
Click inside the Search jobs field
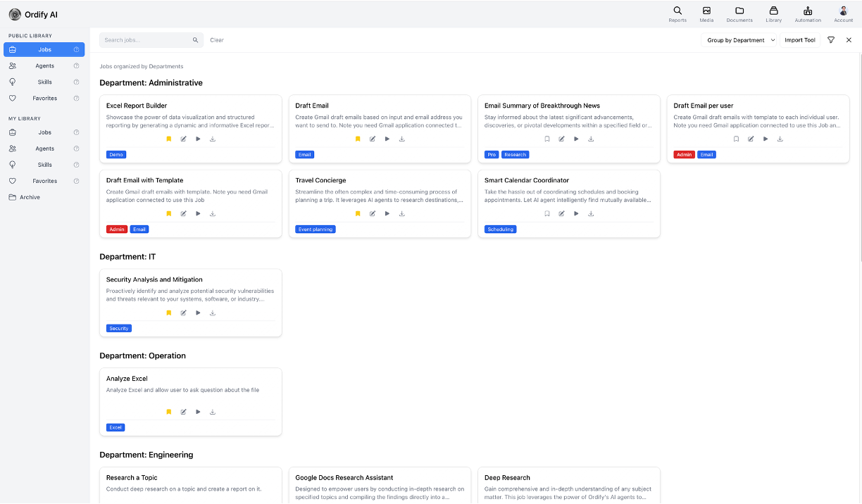[144, 40]
